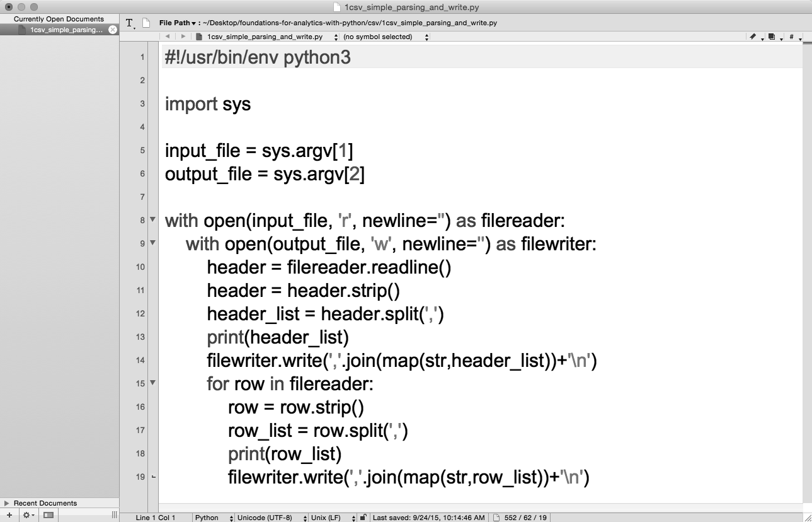Click the window resize grip at bottom-right corner
812x522 pixels.
807,518
